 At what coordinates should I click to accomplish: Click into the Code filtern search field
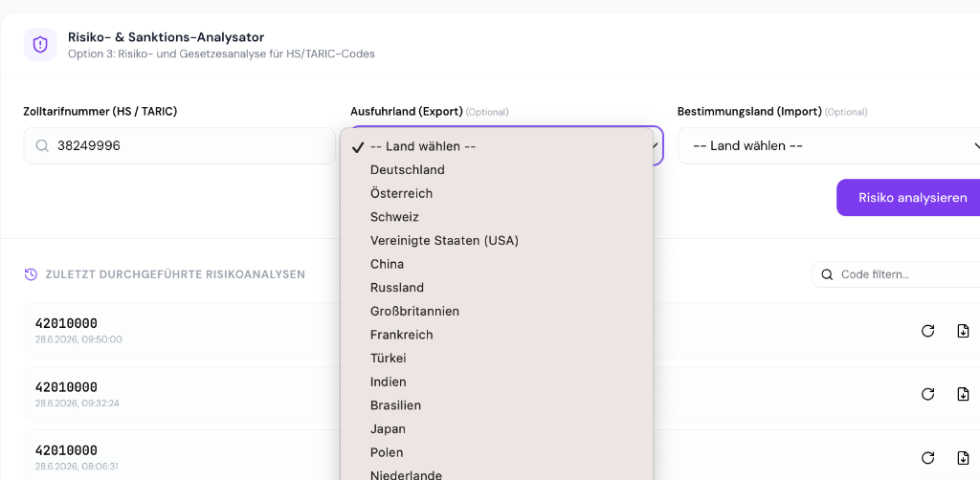point(896,274)
